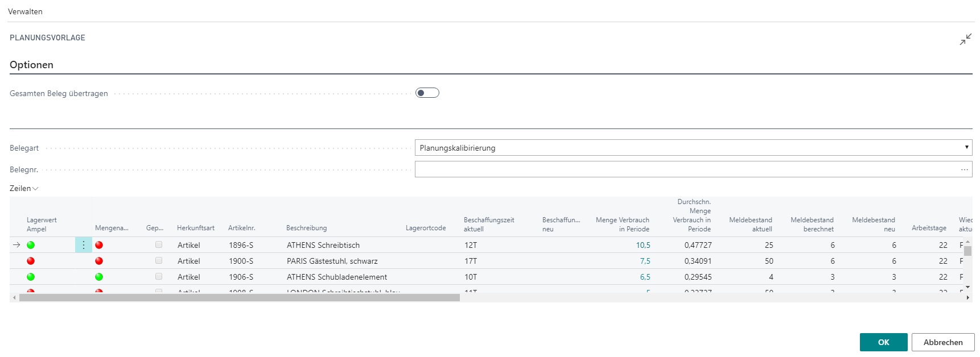This screenshot has height=357, width=980.
Task: Click the Lagerwert Ampel column header
Action: click(x=42, y=225)
